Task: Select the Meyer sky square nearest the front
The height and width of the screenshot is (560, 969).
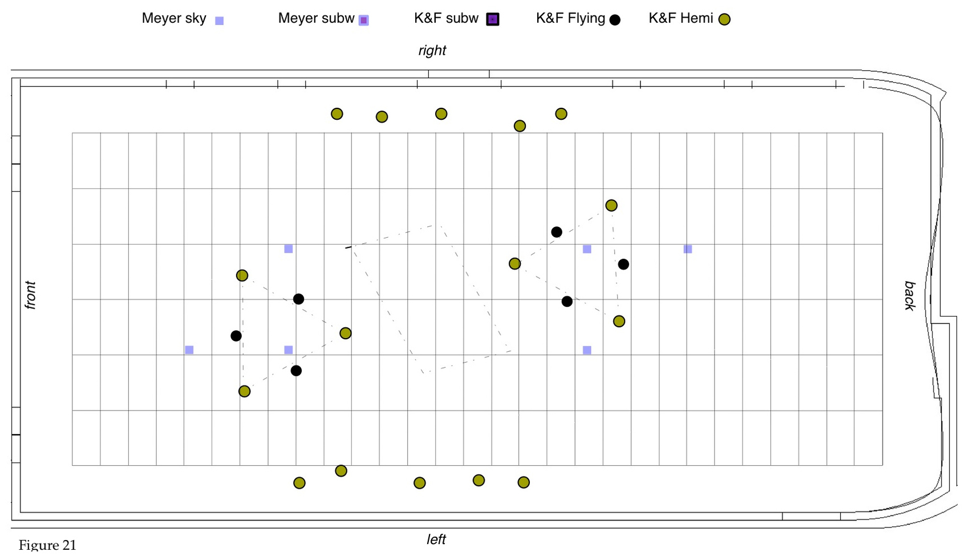Action: [189, 350]
